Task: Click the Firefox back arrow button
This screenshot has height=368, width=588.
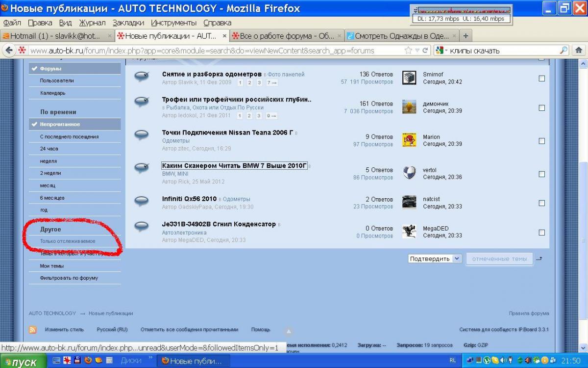Action: point(9,50)
